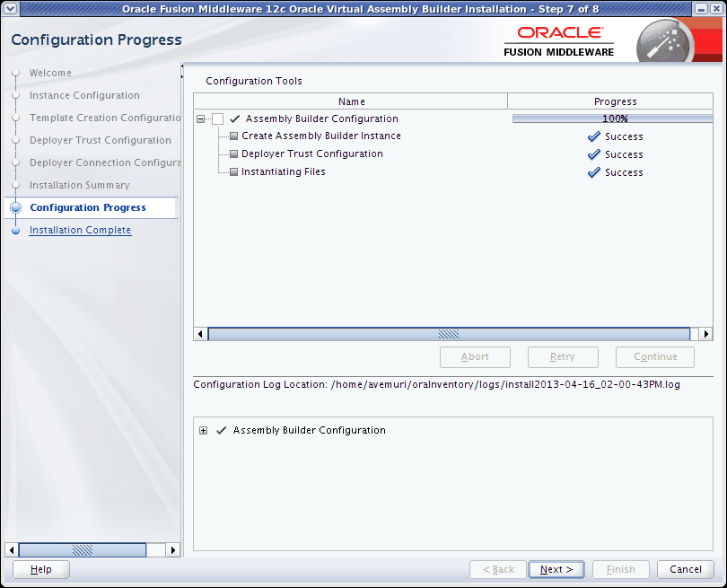727x588 pixels.
Task: Toggle the Assembly Builder Configuration checkbox
Action: pos(217,119)
